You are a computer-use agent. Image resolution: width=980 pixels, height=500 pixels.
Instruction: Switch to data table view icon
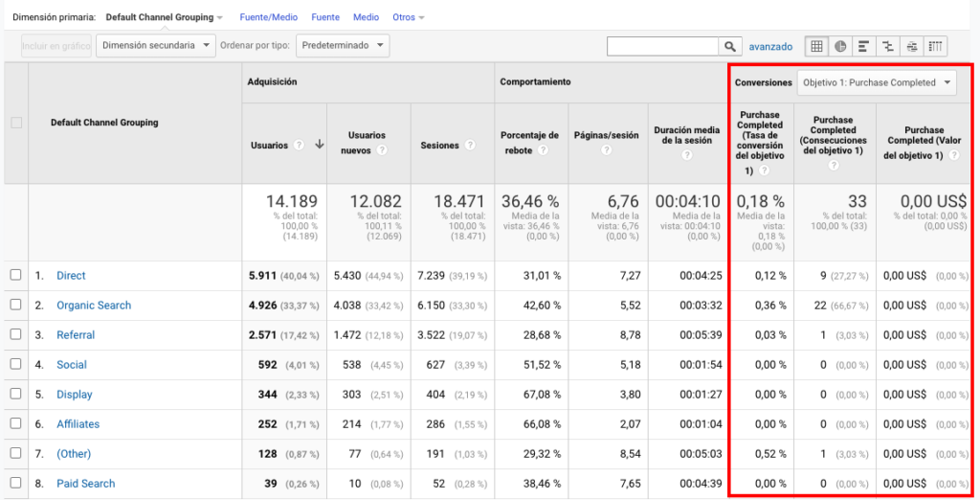point(816,46)
